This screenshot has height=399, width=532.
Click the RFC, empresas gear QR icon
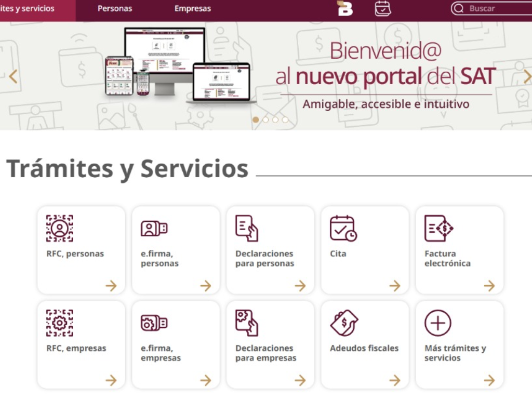[60, 323]
